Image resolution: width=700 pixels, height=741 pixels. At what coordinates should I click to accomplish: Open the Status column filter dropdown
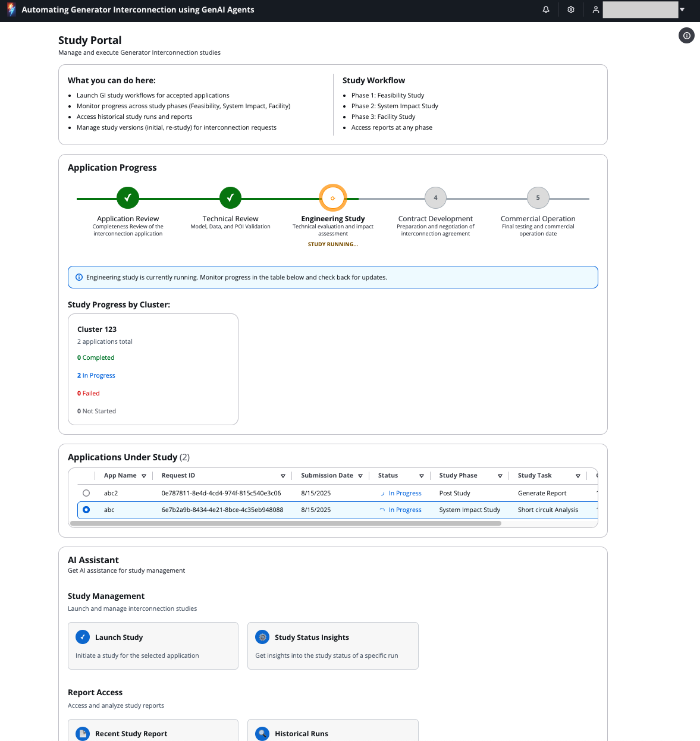[x=421, y=476]
